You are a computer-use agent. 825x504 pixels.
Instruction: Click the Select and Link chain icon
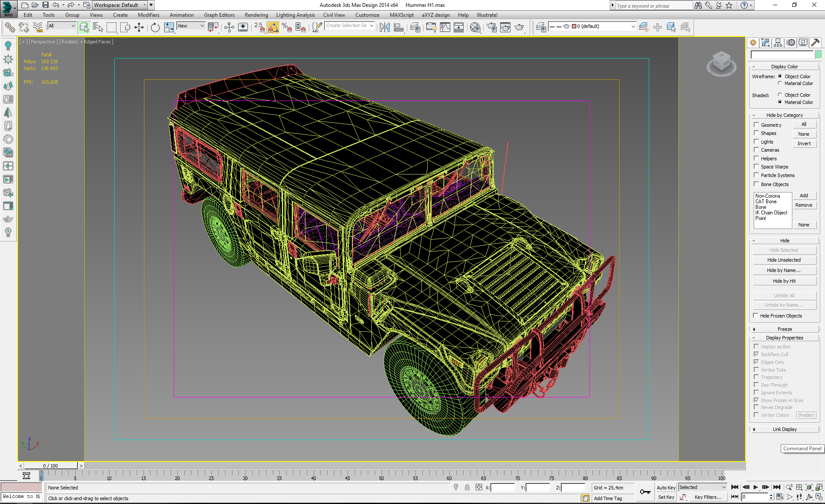coord(9,27)
